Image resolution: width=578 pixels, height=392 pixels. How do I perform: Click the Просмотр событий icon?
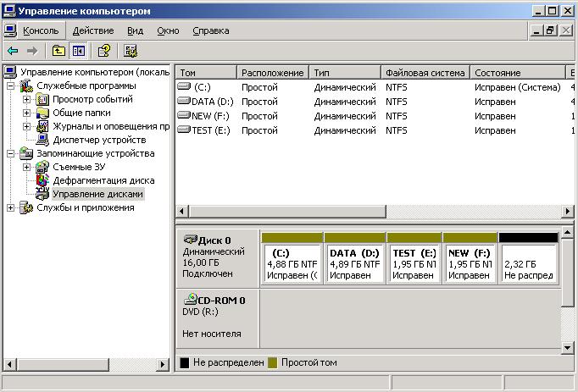(x=42, y=99)
